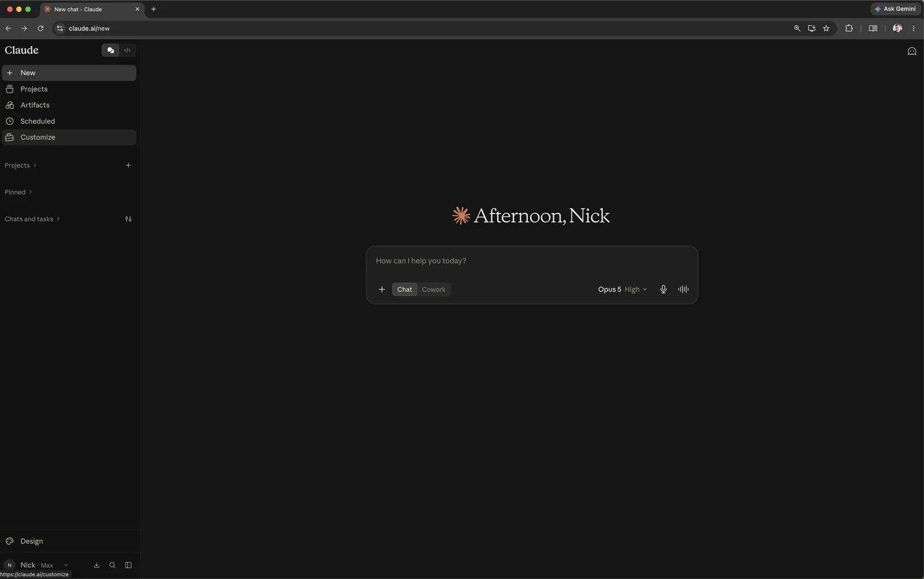This screenshot has height=579, width=924.
Task: Switch the composer to Cowork
Action: [x=434, y=289]
